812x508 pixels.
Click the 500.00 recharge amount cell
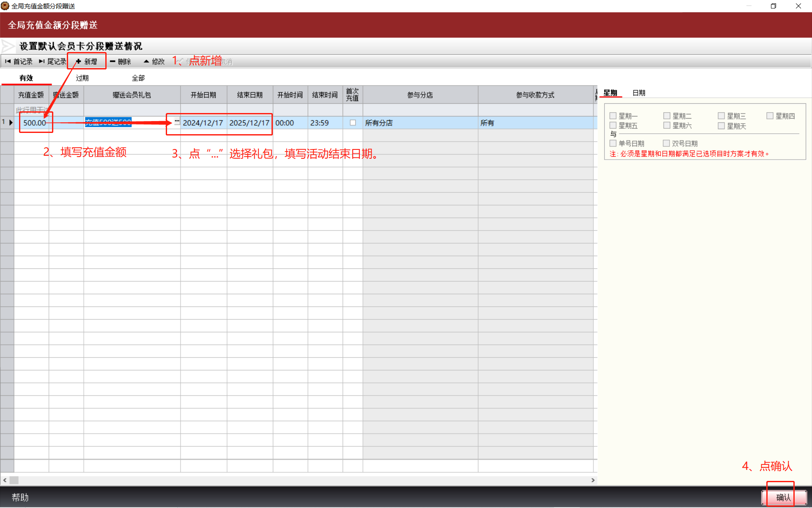tap(34, 123)
